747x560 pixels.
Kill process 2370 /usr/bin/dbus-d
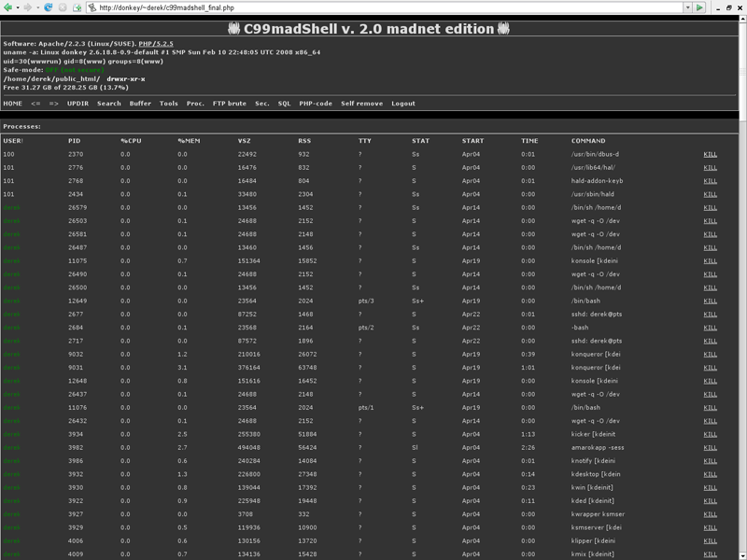click(711, 154)
